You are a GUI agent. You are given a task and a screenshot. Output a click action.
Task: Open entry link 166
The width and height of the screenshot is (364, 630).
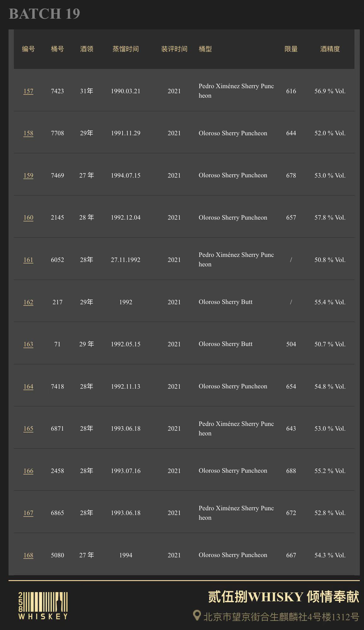click(x=28, y=471)
